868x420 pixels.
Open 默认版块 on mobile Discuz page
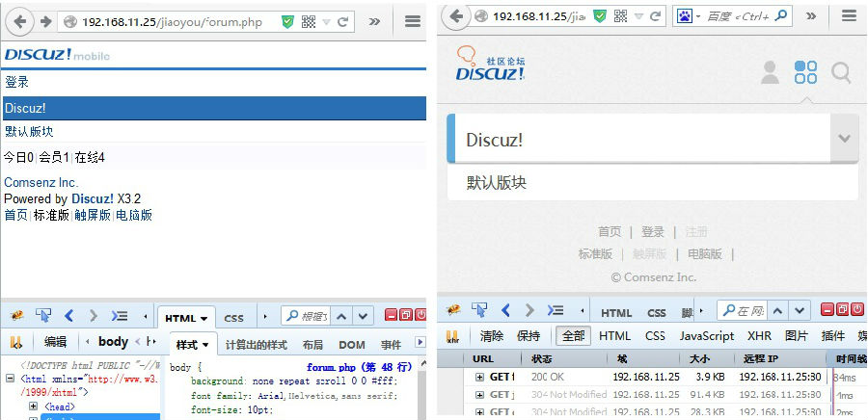[x=29, y=132]
